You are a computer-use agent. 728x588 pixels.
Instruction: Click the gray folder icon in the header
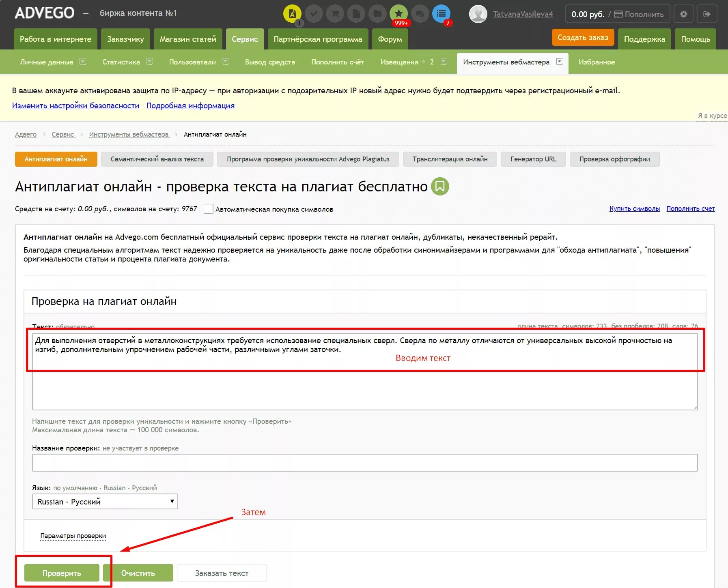pyautogui.click(x=377, y=14)
